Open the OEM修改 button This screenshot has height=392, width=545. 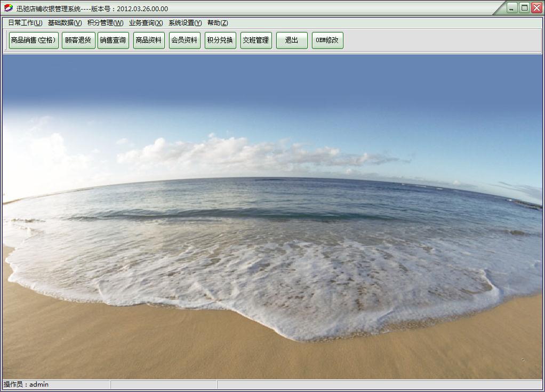tap(327, 40)
